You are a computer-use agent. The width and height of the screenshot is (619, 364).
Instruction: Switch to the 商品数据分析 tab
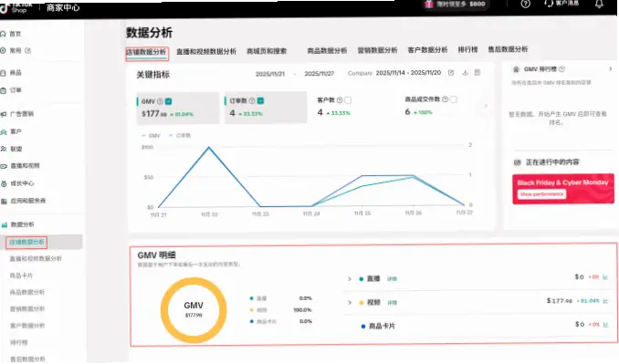(x=327, y=50)
